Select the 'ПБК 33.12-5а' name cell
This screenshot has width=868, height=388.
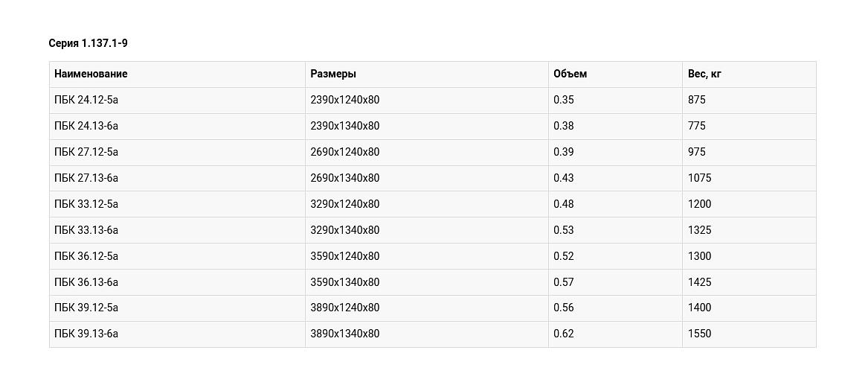tap(86, 204)
